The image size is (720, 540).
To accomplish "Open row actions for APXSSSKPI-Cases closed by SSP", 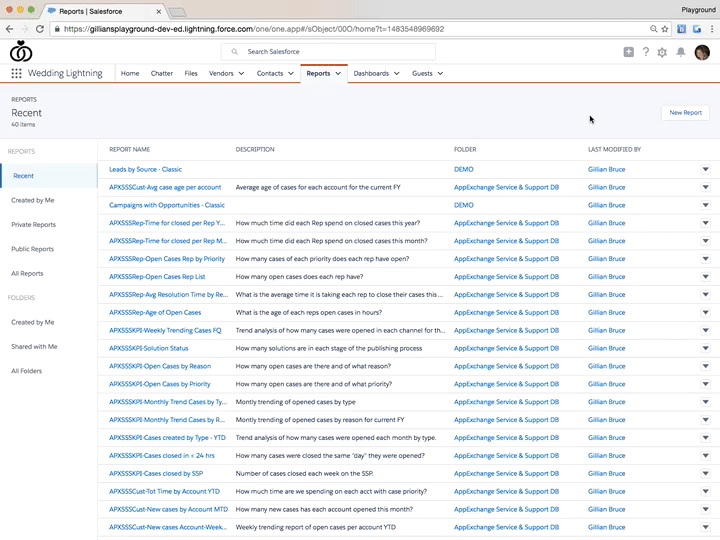I will pyautogui.click(x=705, y=473).
